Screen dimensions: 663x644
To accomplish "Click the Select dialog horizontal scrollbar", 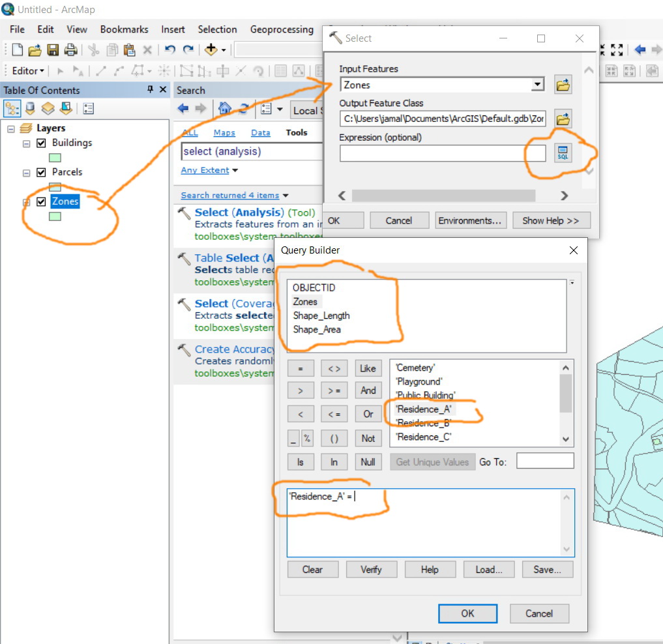I will click(x=443, y=196).
